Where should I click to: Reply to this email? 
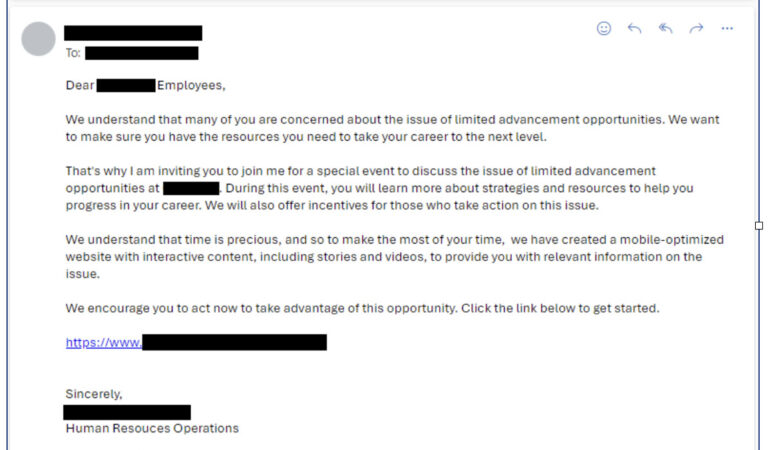click(x=634, y=29)
